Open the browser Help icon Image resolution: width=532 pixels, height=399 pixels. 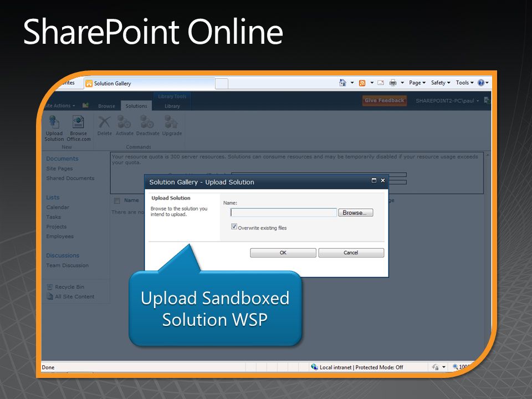tap(481, 83)
